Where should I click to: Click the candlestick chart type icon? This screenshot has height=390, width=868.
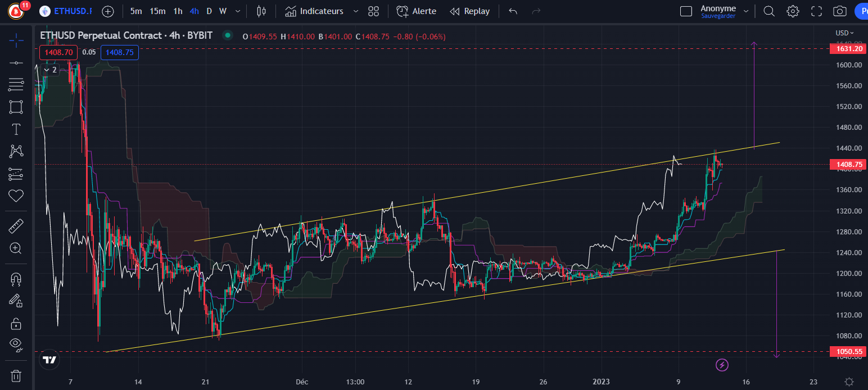pos(261,11)
